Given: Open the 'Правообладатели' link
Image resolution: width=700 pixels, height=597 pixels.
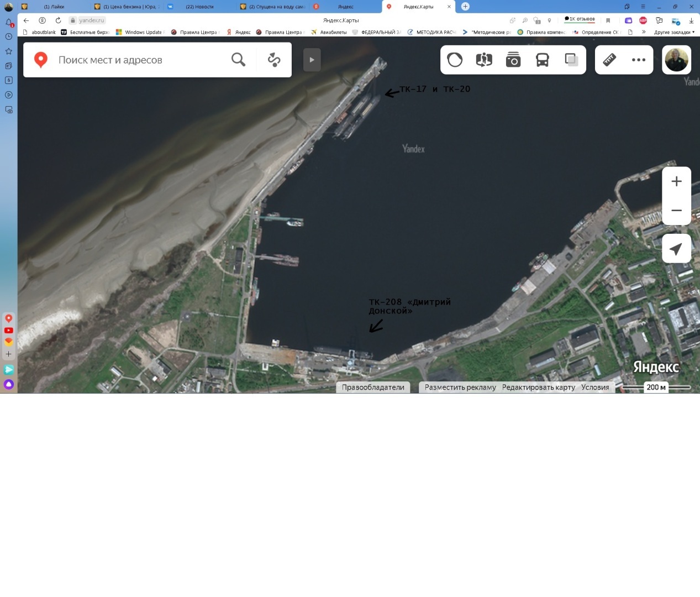Looking at the screenshot, I should tap(373, 387).
